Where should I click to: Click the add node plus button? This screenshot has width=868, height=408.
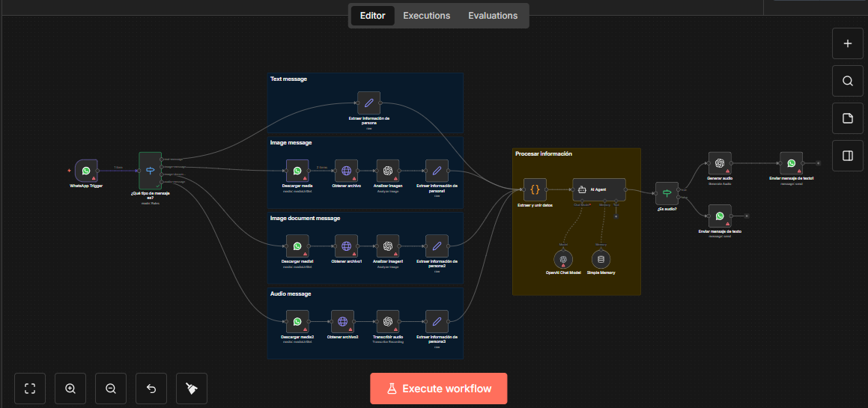pyautogui.click(x=848, y=43)
